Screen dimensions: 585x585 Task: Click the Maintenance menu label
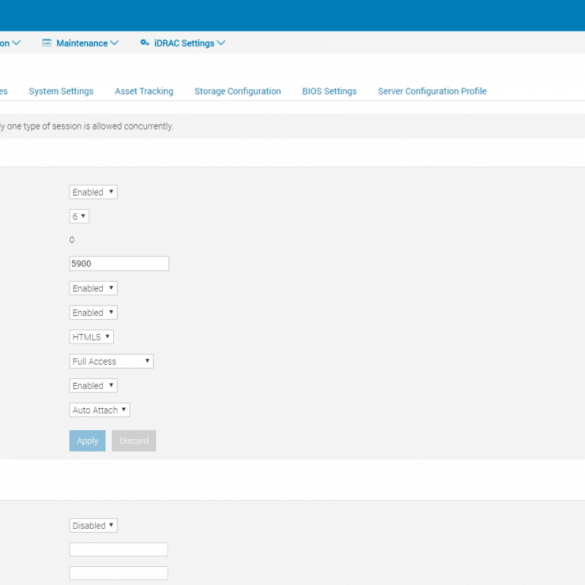pyautogui.click(x=82, y=43)
